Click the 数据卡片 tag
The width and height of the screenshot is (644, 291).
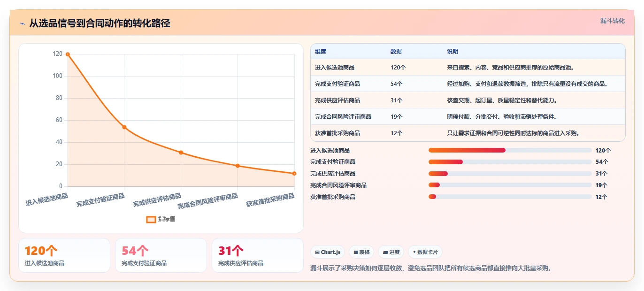[x=425, y=252]
